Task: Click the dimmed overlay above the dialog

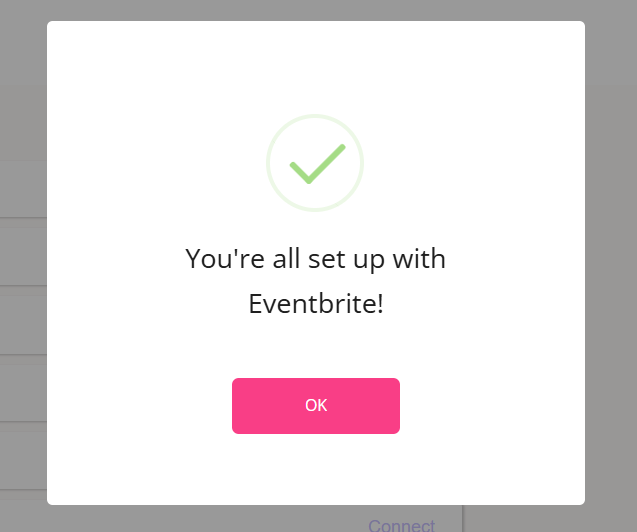Action: coord(316,10)
